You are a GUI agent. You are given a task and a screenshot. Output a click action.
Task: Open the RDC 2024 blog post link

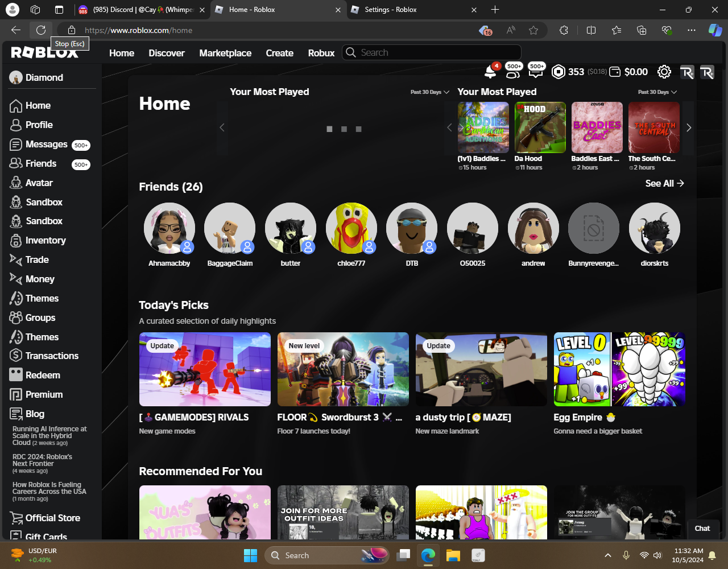[x=43, y=460]
